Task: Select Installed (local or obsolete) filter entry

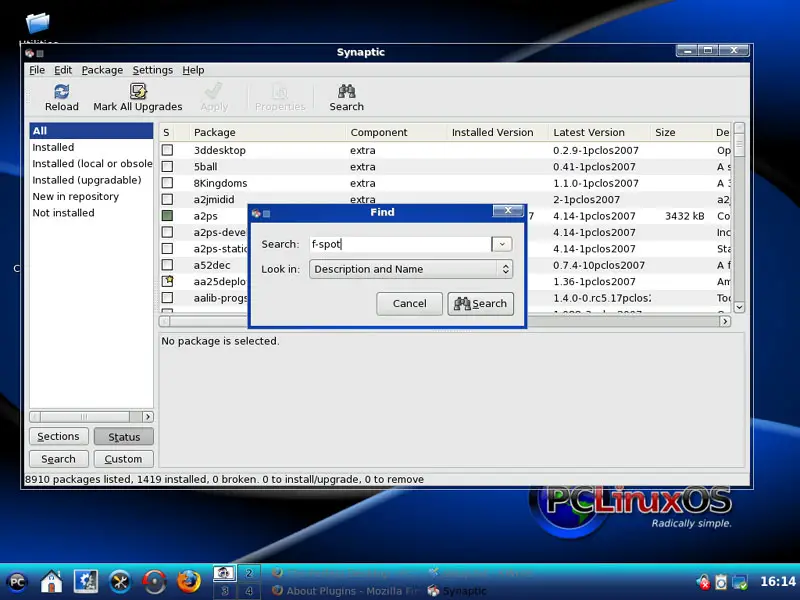Action: (91, 163)
